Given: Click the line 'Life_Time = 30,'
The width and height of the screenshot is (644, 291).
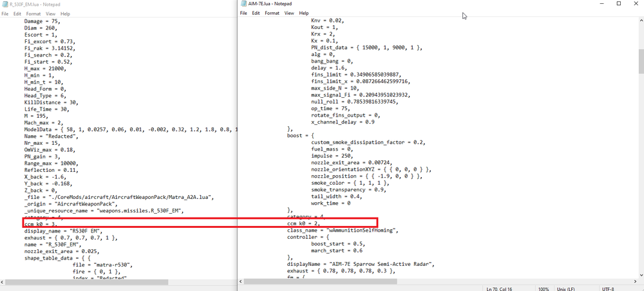Looking at the screenshot, I should coord(47,109).
